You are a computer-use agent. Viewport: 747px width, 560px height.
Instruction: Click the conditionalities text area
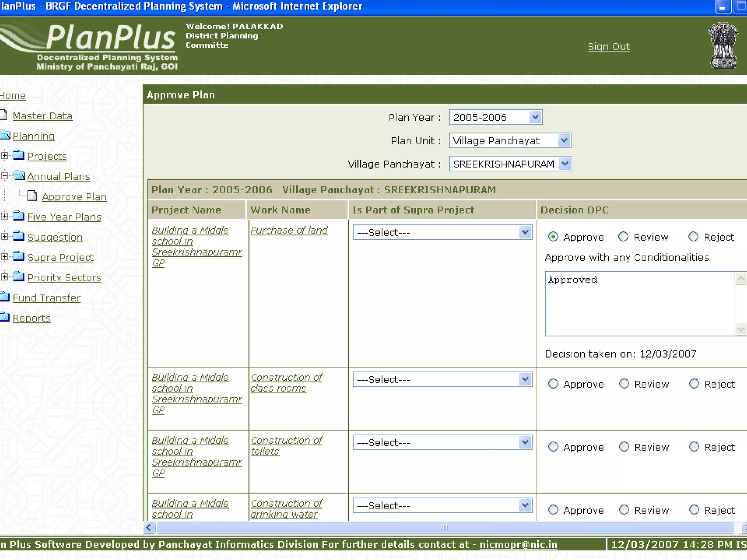point(639,303)
